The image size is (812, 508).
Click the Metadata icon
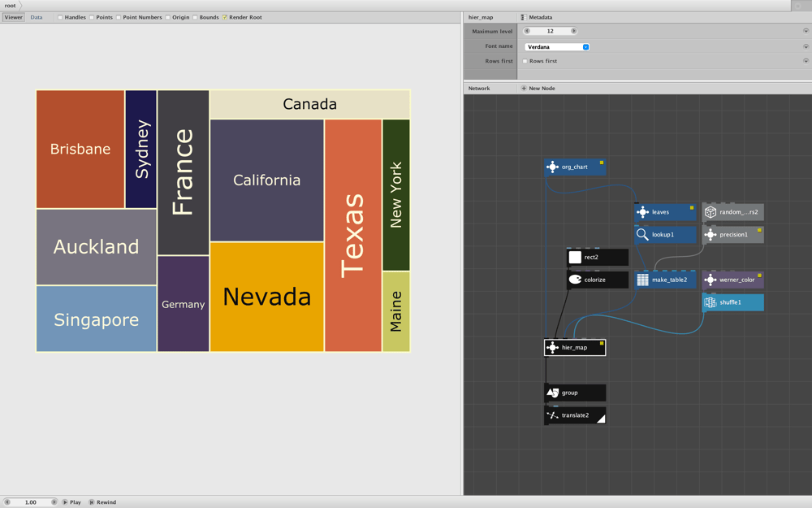coord(524,17)
